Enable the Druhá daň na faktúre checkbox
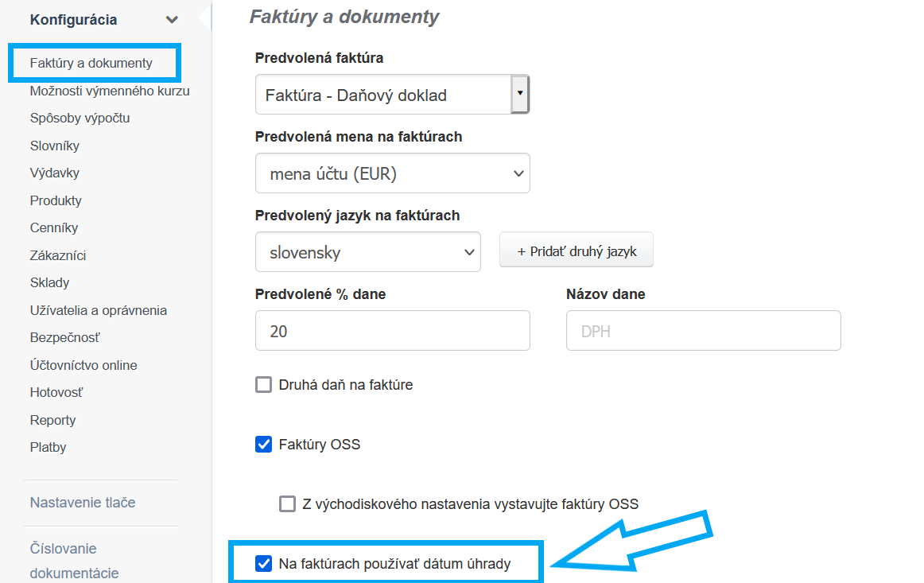The image size is (924, 583). click(x=264, y=385)
